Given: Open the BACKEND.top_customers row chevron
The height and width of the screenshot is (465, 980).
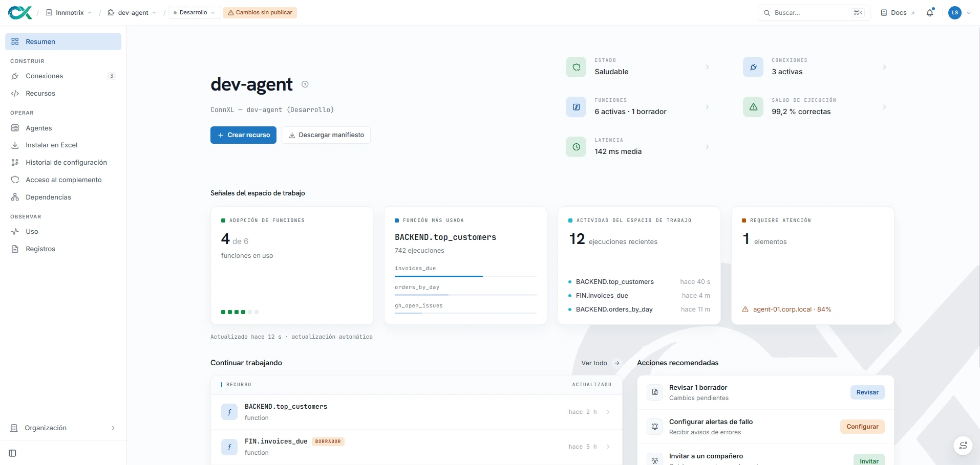Looking at the screenshot, I should coord(608,412).
